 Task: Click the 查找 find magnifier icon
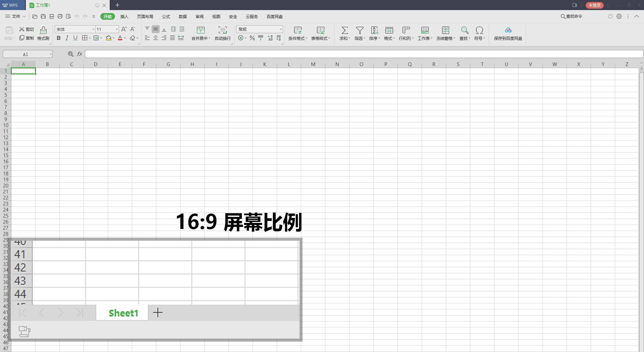[x=464, y=32]
